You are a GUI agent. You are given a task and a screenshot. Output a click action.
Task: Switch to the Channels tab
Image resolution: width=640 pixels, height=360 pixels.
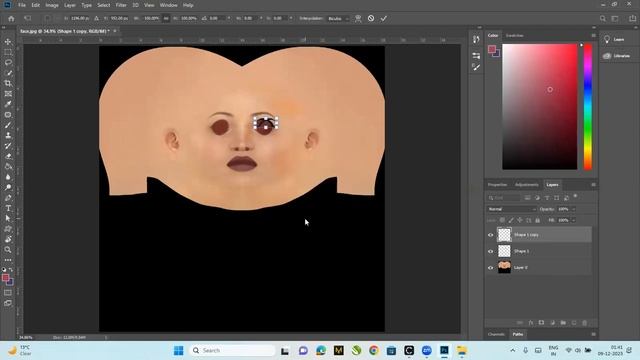[496, 334]
